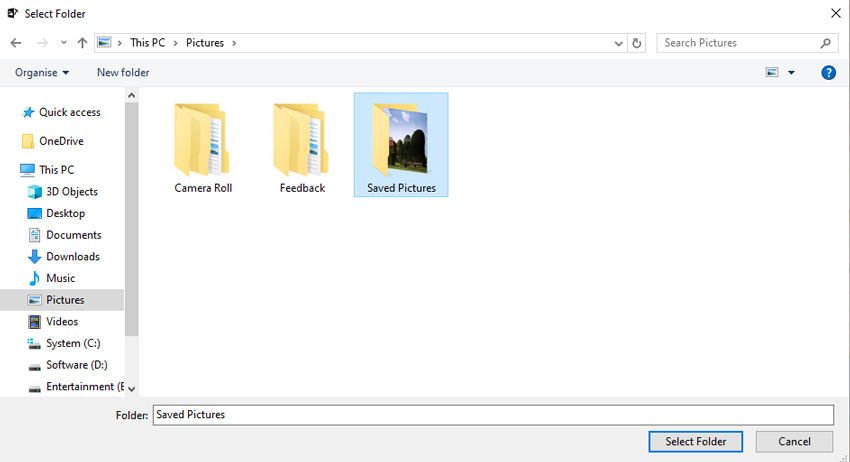This screenshot has width=850, height=462.
Task: Click the Quick access star icon
Action: (28, 112)
